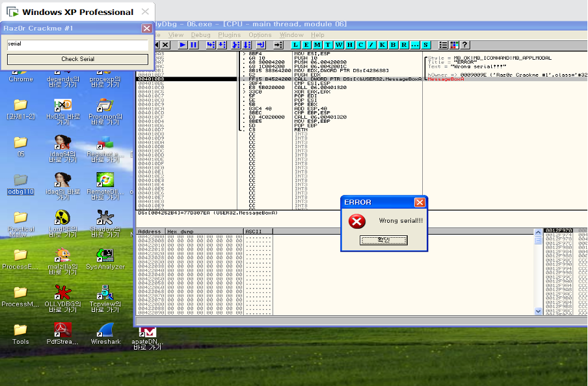This screenshot has width=588, height=386.
Task: Click the ASCII column header in dump
Action: [x=258, y=231]
